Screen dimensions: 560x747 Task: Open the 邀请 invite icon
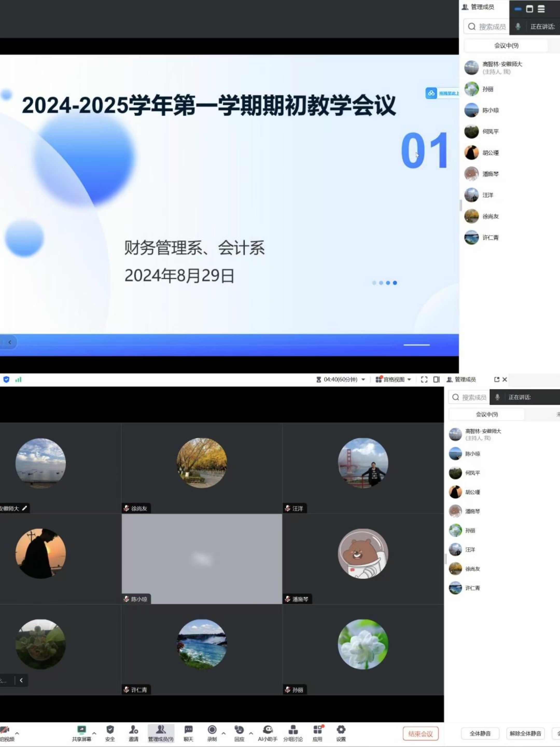coord(133,730)
